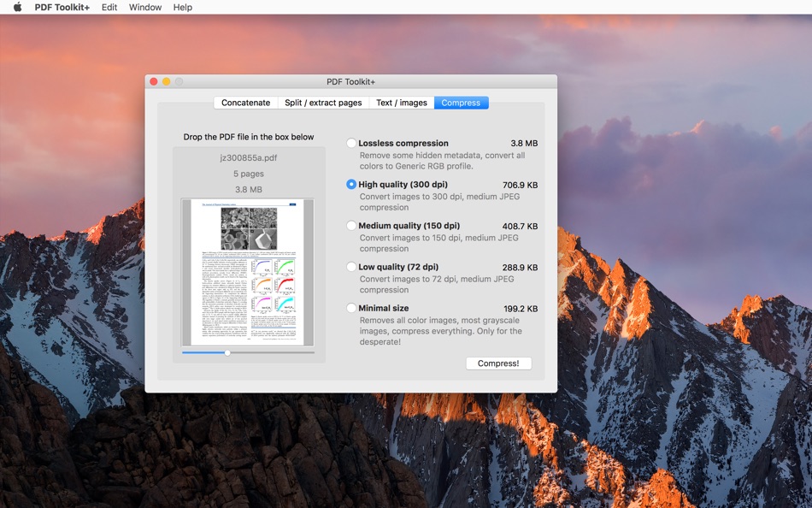Minimize the PDF Toolkit+ window
This screenshot has height=508, width=812.
point(167,81)
